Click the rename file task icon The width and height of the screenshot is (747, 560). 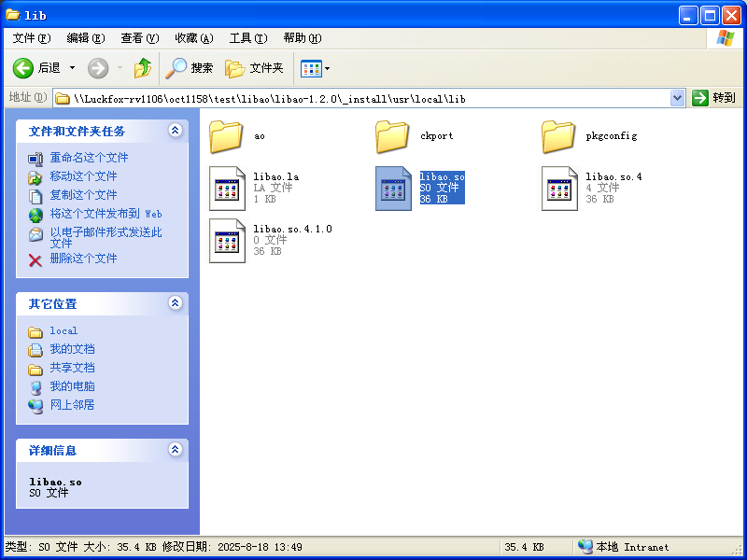[35, 159]
